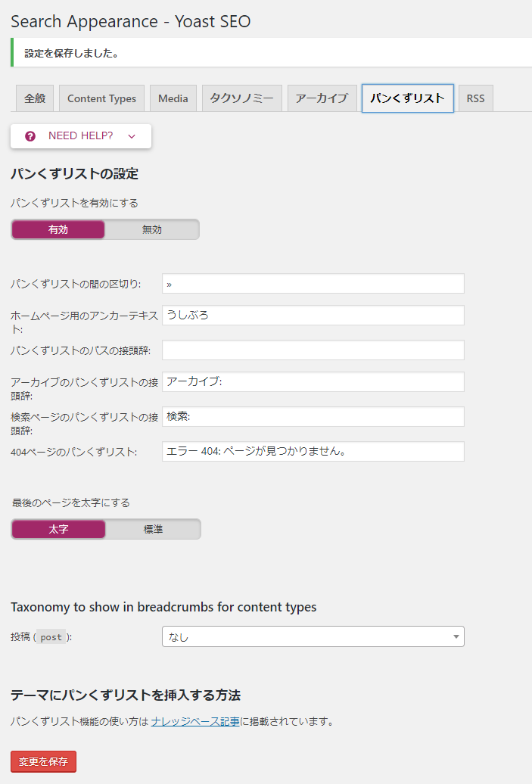Open the ナレッジベース記事 link
This screenshot has height=784, width=532.
click(195, 721)
